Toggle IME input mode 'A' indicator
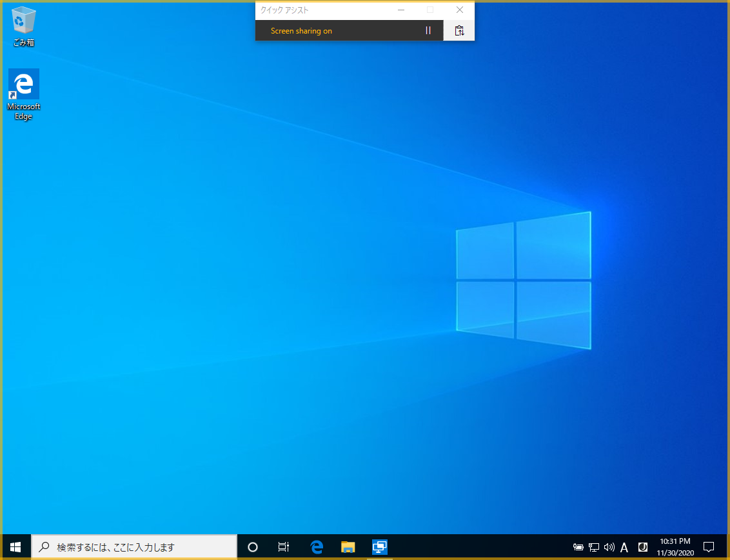This screenshot has width=730, height=560. (624, 548)
